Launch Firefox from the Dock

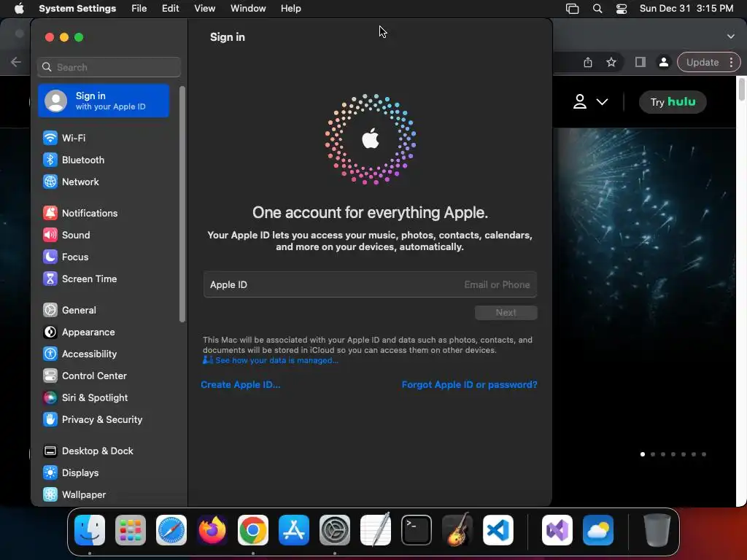(x=212, y=530)
